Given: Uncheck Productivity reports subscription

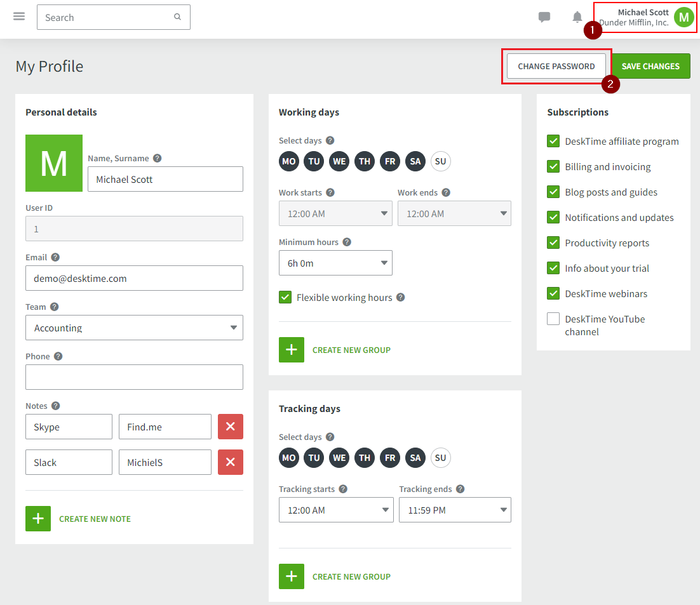Looking at the screenshot, I should pos(553,243).
